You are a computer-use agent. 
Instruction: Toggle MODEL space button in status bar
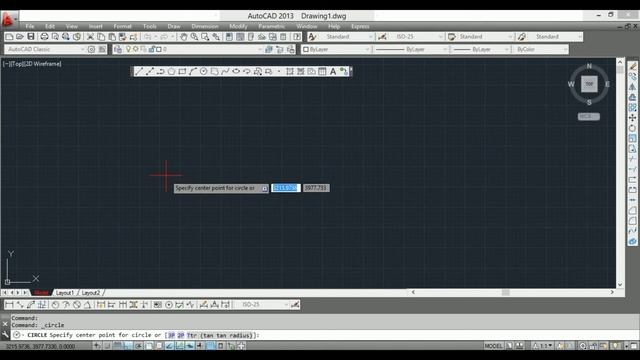(x=493, y=346)
